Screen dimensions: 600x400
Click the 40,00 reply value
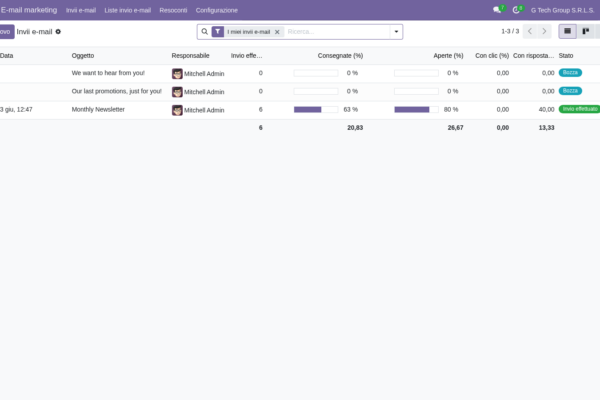click(x=546, y=110)
